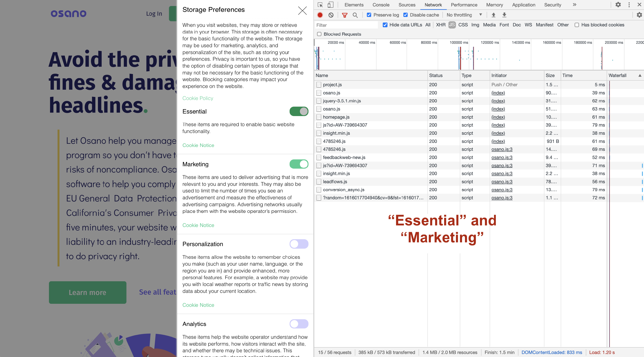Toggle device toolbar icon
This screenshot has width=644, height=357.
point(331,5)
